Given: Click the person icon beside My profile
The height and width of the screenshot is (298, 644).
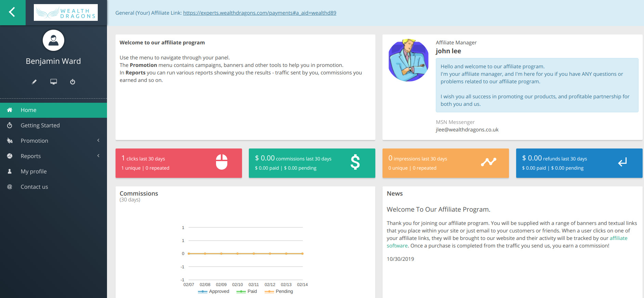Looking at the screenshot, I should click(x=10, y=171).
